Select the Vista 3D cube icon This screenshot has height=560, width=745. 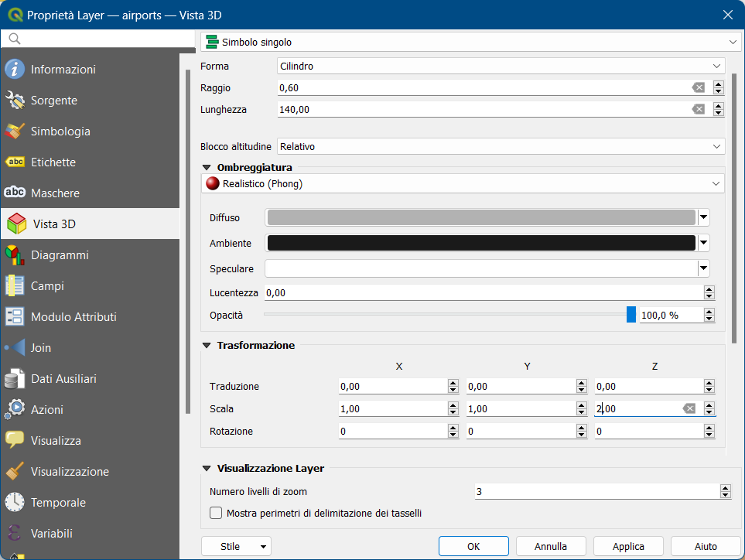(x=16, y=224)
